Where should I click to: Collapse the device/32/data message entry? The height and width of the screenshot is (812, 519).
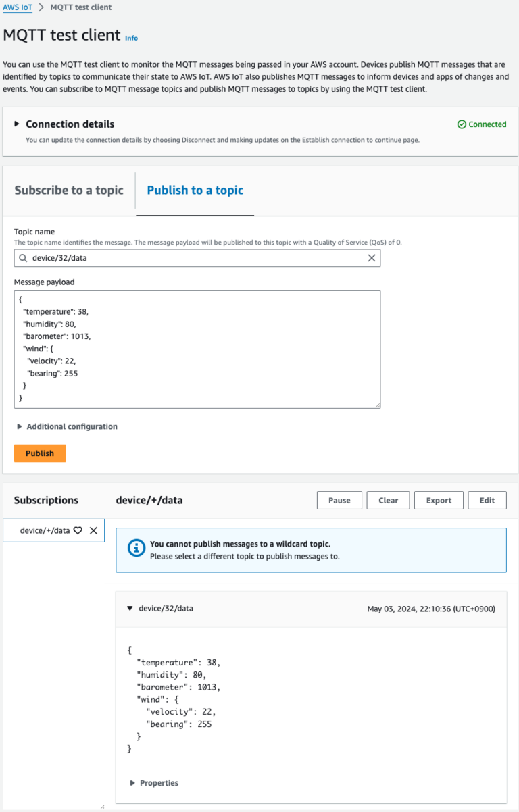click(x=130, y=608)
